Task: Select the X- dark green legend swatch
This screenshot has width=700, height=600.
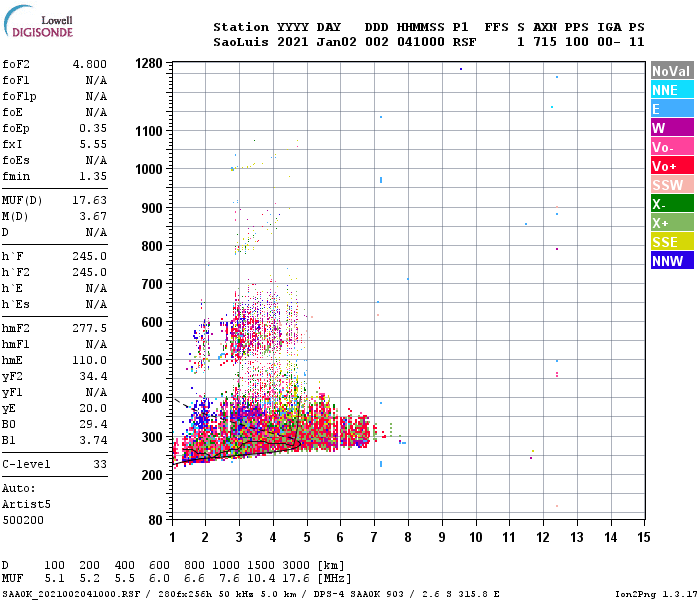Action: tap(672, 204)
